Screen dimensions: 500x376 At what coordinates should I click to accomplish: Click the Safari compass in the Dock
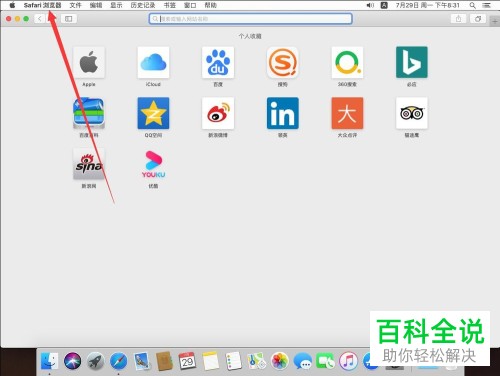[x=118, y=361]
